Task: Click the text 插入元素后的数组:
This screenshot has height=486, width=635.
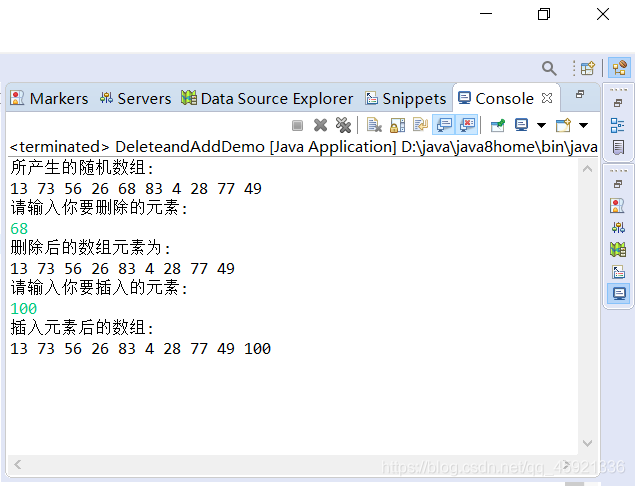Action: point(82,327)
